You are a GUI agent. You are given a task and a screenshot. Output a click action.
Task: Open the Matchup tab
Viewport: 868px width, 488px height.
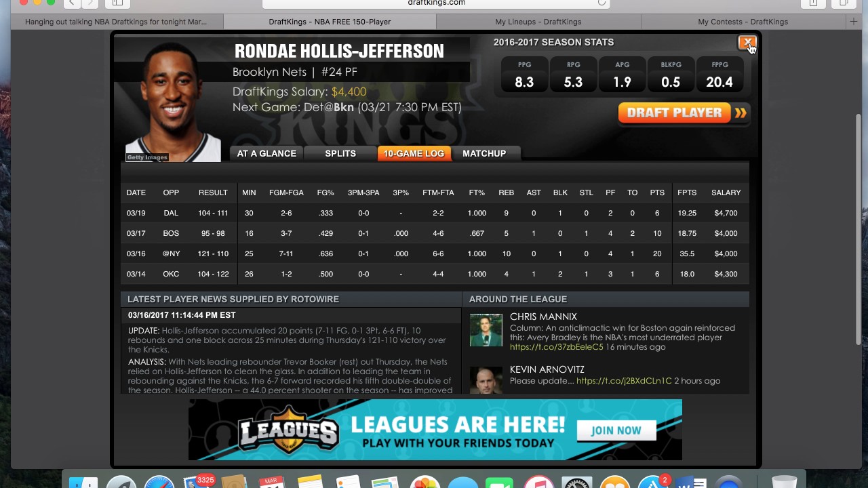click(484, 154)
